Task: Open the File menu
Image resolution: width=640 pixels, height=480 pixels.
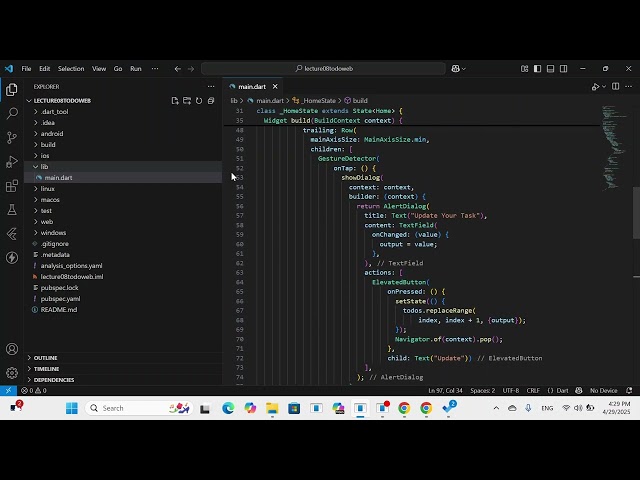Action: [26, 69]
